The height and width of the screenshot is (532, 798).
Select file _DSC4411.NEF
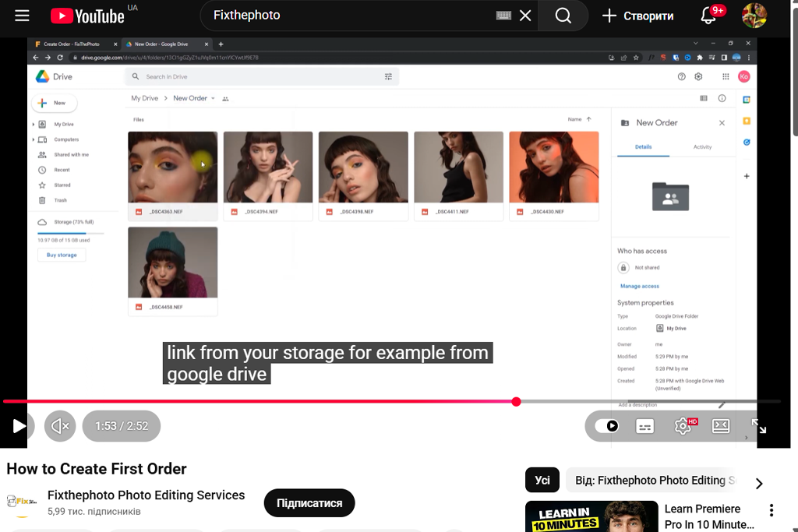(458, 176)
